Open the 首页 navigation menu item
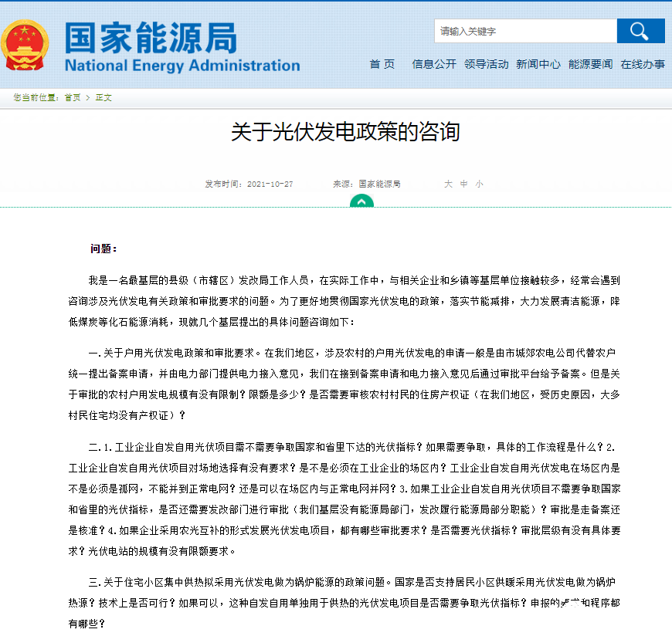 [382, 64]
